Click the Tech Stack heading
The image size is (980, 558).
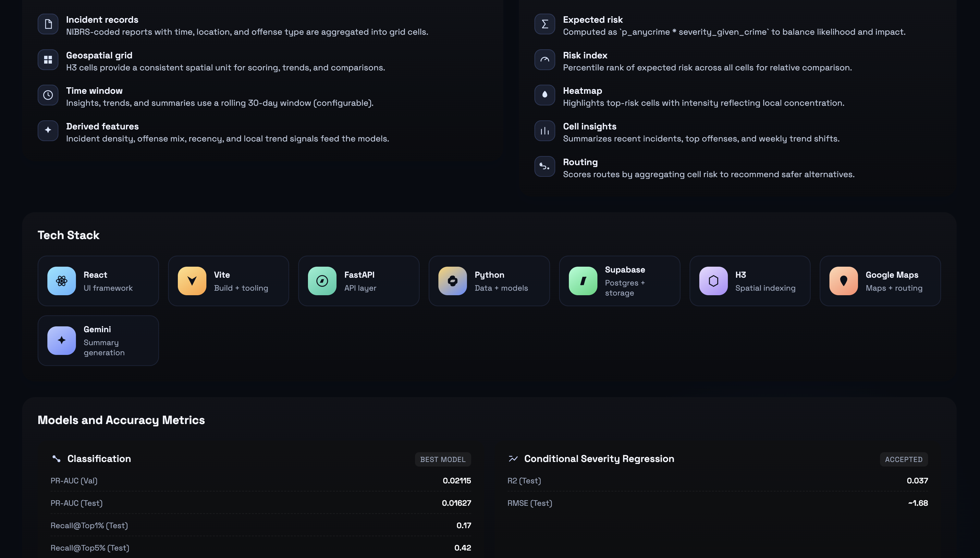pyautogui.click(x=68, y=235)
